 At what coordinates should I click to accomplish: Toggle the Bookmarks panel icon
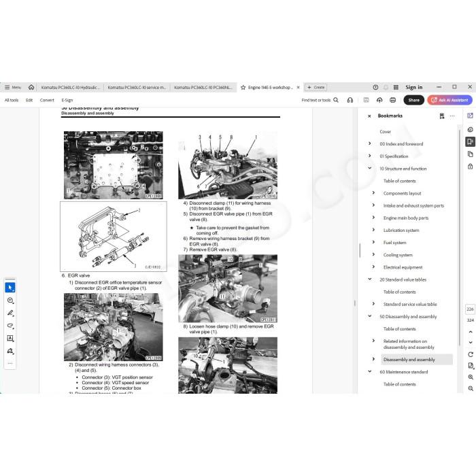pyautogui.click(x=470, y=141)
